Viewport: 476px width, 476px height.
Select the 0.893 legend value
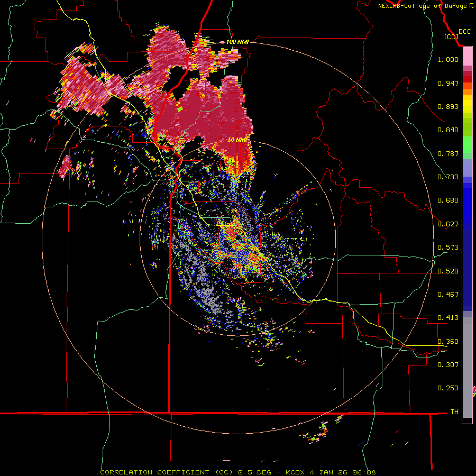pyautogui.click(x=448, y=106)
